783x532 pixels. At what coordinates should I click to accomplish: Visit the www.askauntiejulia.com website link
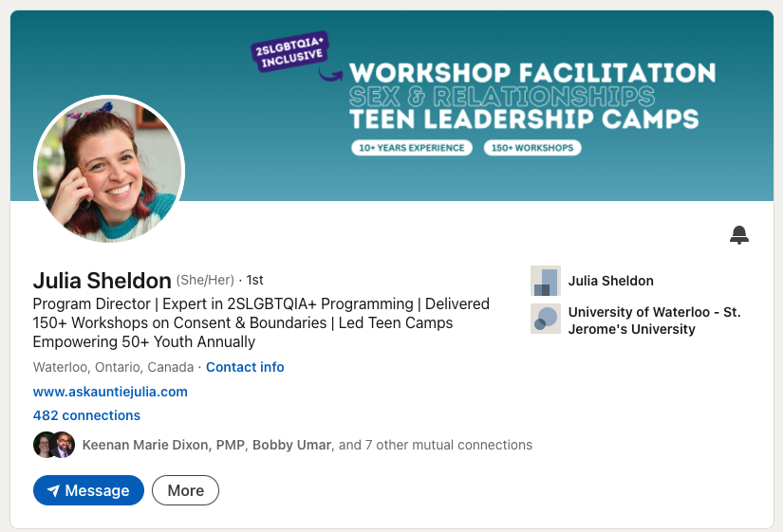[x=110, y=392]
